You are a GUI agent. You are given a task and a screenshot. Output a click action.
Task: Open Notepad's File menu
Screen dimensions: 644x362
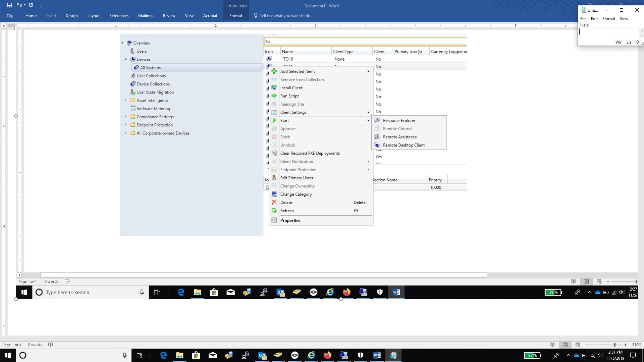click(x=583, y=19)
